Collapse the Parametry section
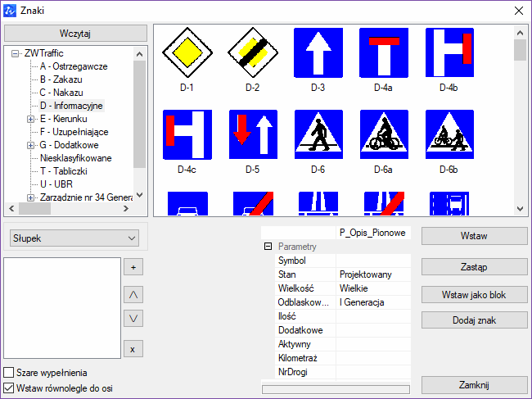This screenshot has height=399, width=532. point(268,246)
